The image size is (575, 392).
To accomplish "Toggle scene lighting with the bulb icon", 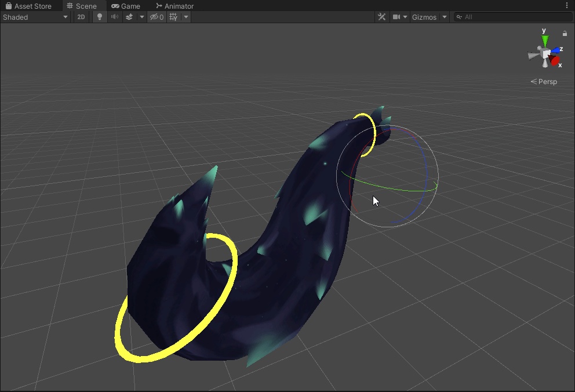I will [99, 17].
